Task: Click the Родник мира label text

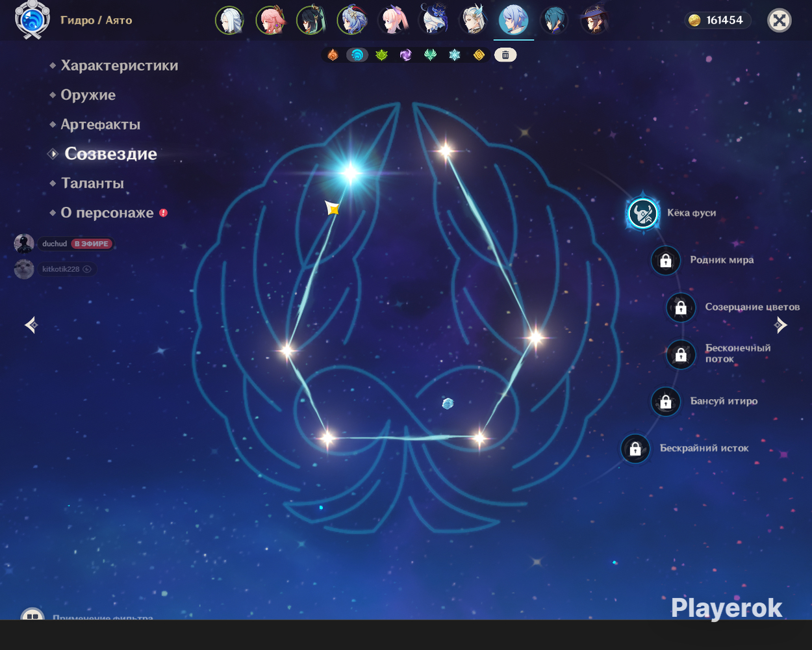Action: (722, 259)
